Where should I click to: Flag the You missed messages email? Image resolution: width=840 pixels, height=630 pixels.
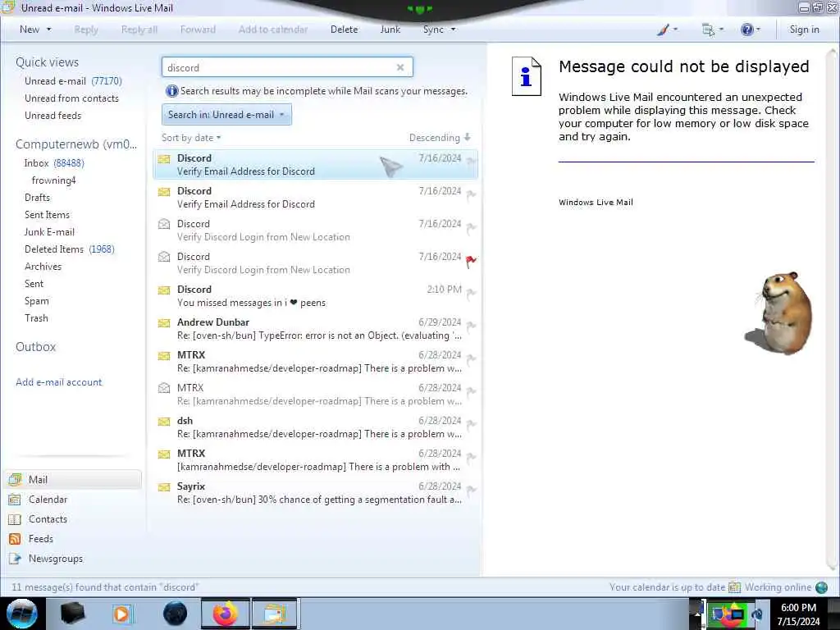pyautogui.click(x=471, y=294)
